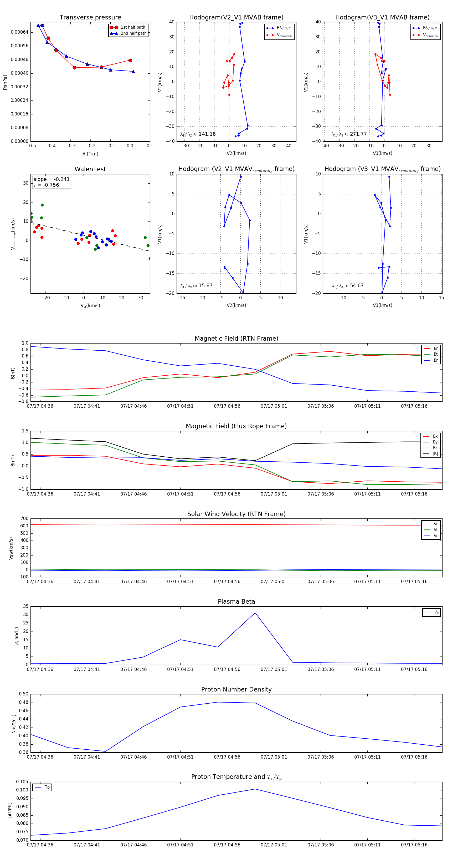Click the V_remaining legend in V3_V1 hodogram

pos(425,35)
